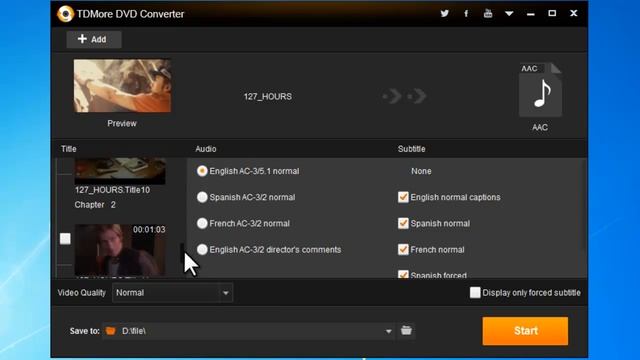Select the 127_HOURS.Title10 thumbnail
This screenshot has height=360, width=640.
click(x=120, y=171)
